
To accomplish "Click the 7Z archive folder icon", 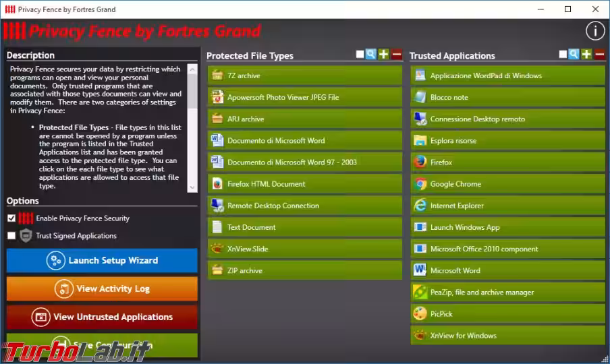I will pos(217,75).
